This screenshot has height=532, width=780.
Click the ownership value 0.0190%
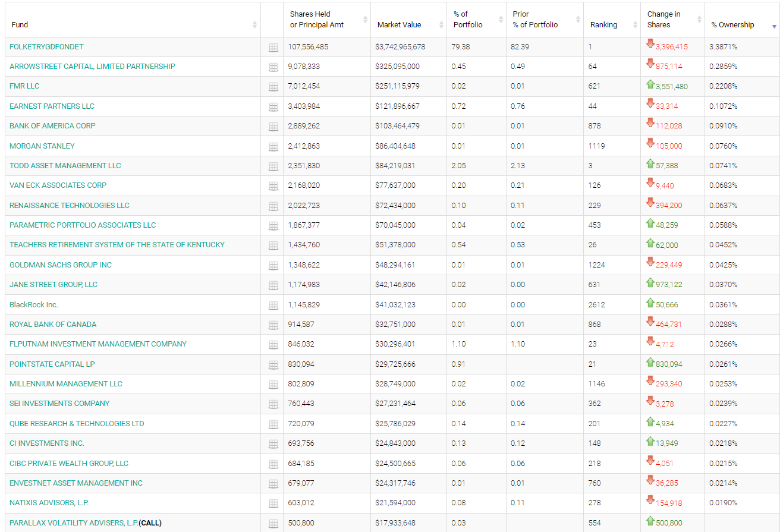724,503
